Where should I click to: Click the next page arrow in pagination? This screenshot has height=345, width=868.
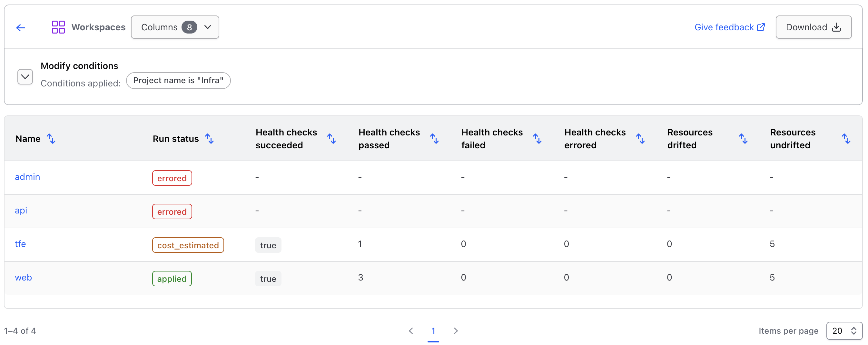pos(456,331)
